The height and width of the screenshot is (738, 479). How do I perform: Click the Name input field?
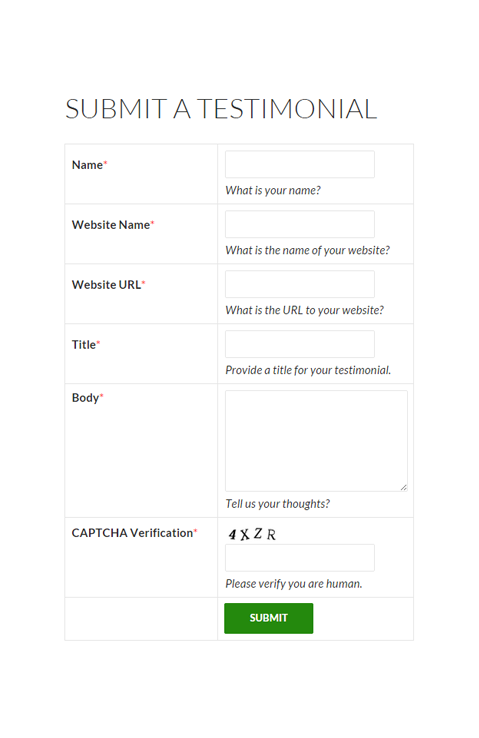click(x=300, y=164)
